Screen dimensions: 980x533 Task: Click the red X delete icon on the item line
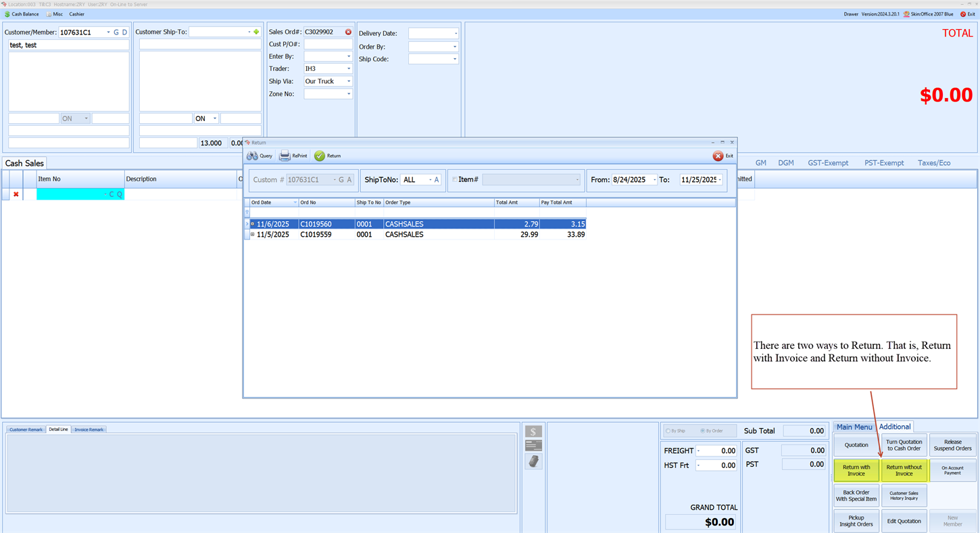16,193
